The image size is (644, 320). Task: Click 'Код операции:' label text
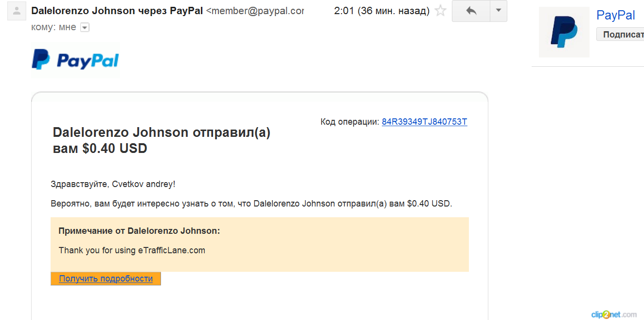click(x=350, y=122)
